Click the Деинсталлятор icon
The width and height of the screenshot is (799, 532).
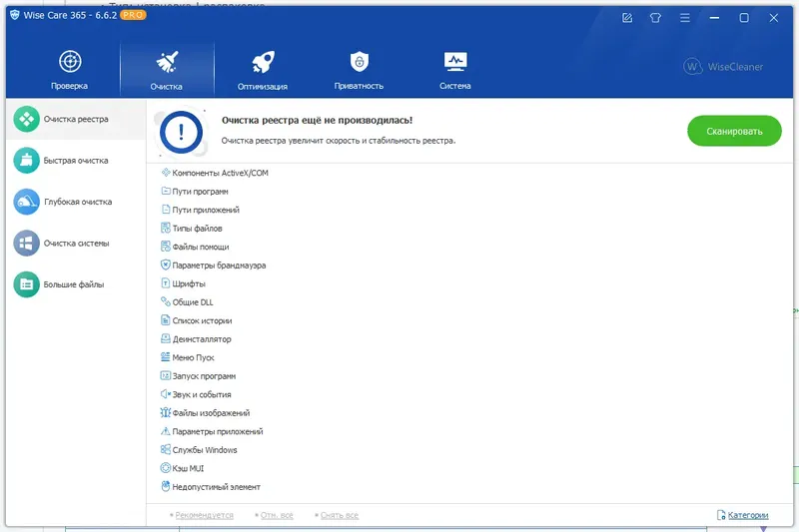click(166, 338)
